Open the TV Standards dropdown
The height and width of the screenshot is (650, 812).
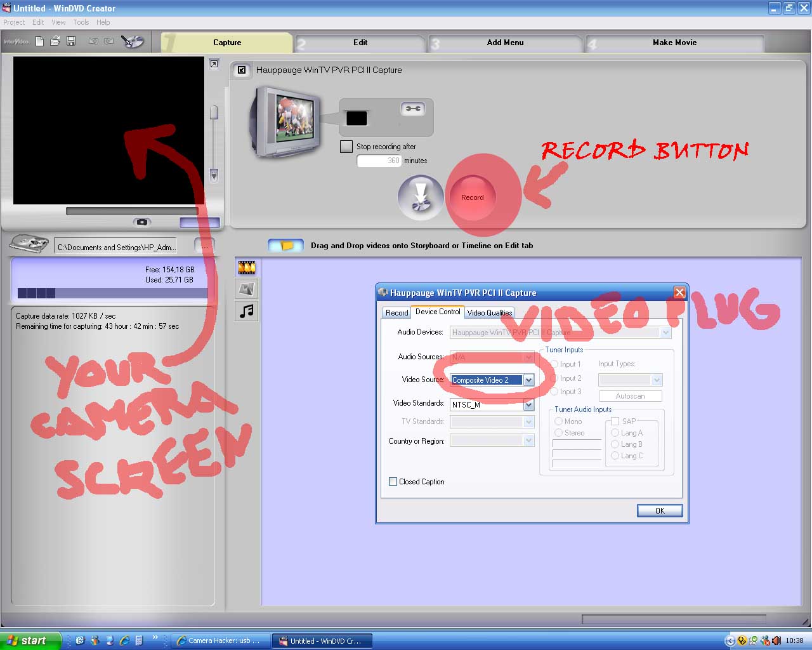tap(528, 421)
